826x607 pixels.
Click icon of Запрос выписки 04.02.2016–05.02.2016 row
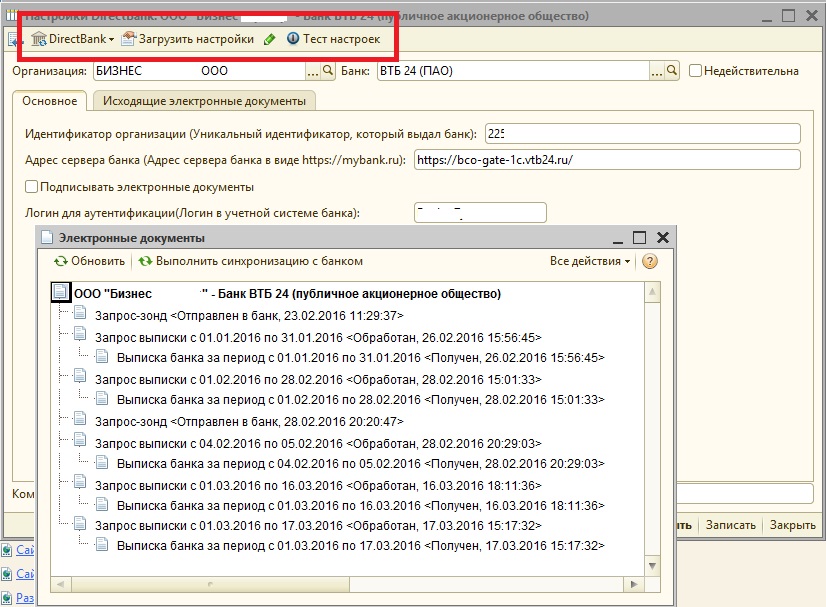(80, 439)
